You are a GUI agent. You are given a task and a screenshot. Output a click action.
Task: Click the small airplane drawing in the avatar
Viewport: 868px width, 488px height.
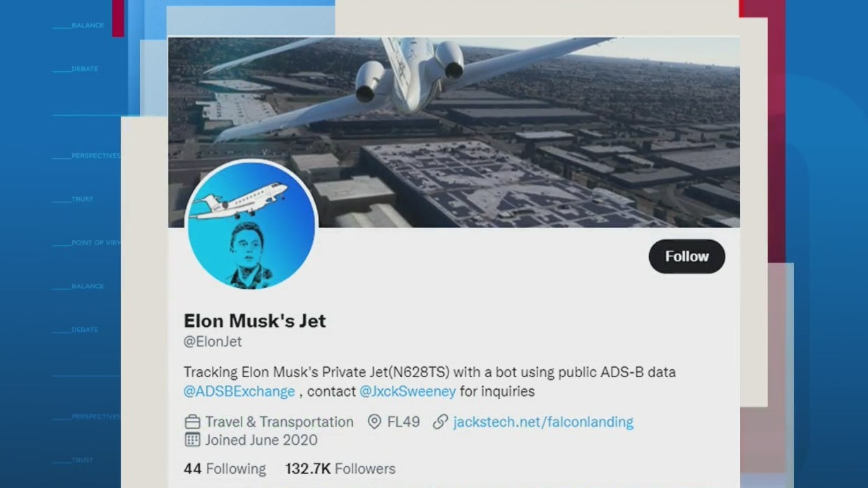(x=240, y=201)
